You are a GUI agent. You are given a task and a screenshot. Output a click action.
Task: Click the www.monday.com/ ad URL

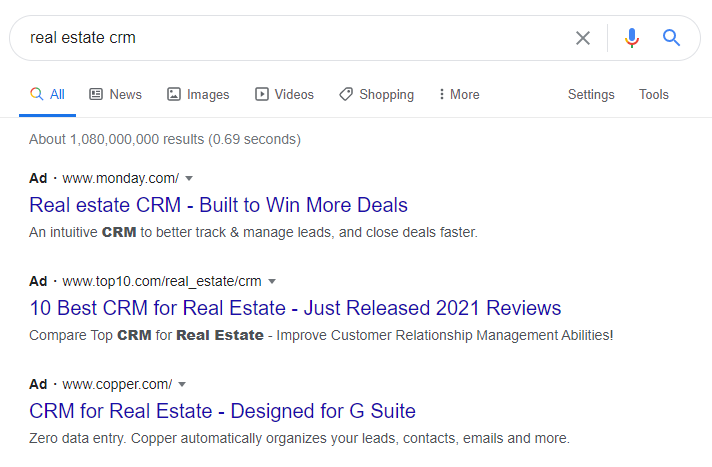(x=120, y=179)
